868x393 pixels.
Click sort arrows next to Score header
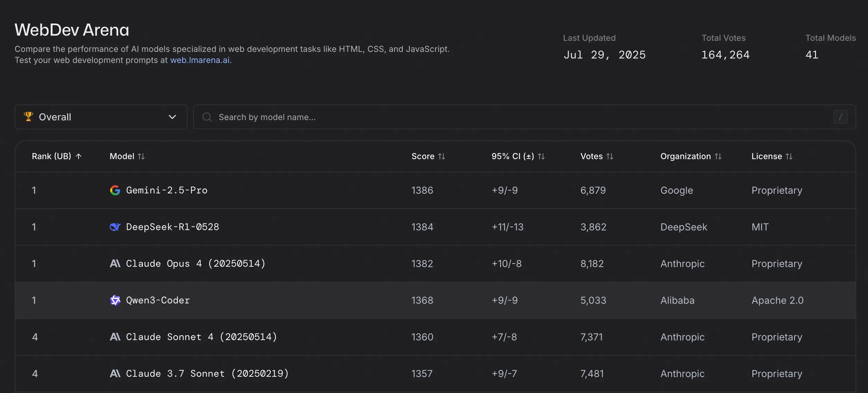[x=442, y=156]
